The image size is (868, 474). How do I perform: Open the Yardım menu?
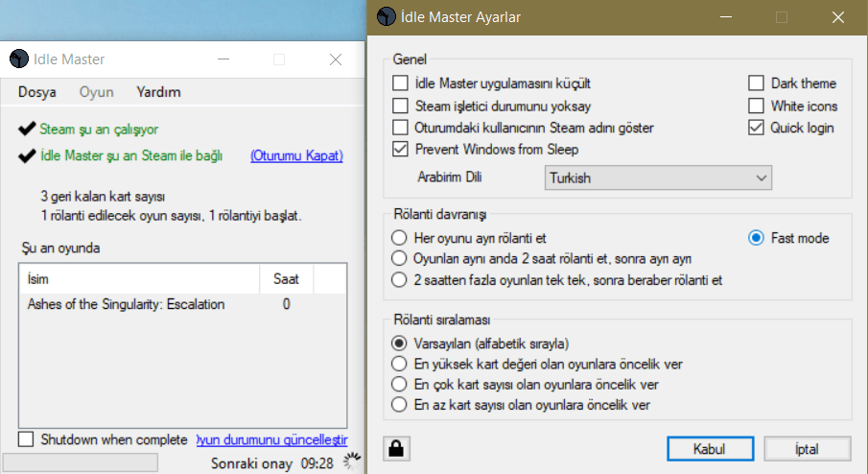[x=158, y=92]
